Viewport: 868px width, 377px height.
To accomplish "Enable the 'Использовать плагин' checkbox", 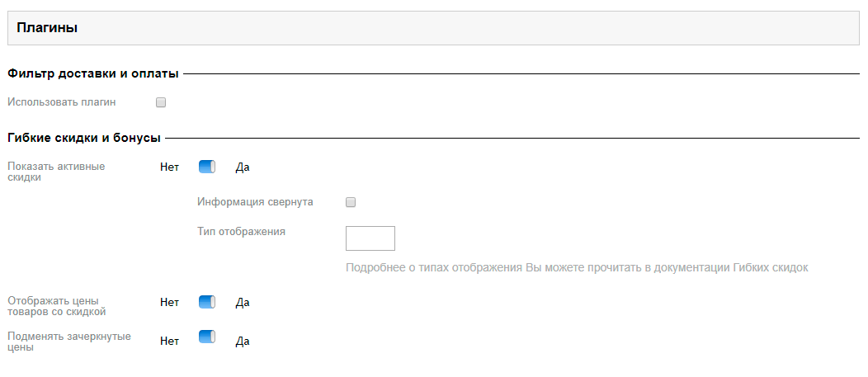I will coord(161,102).
